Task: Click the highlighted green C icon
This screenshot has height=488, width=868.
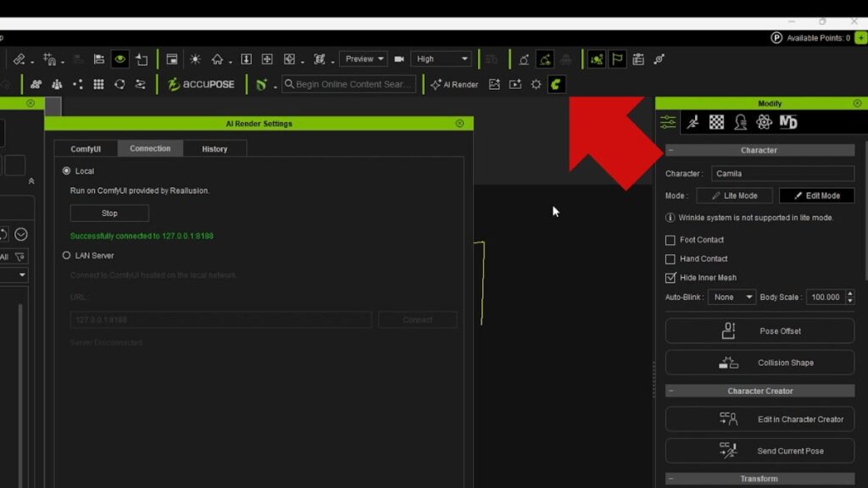Action: point(556,84)
